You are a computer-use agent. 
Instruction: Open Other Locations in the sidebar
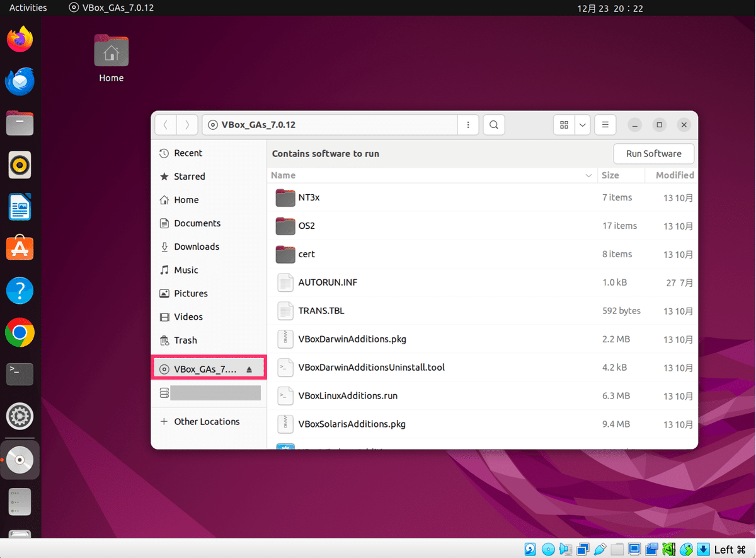point(209,421)
